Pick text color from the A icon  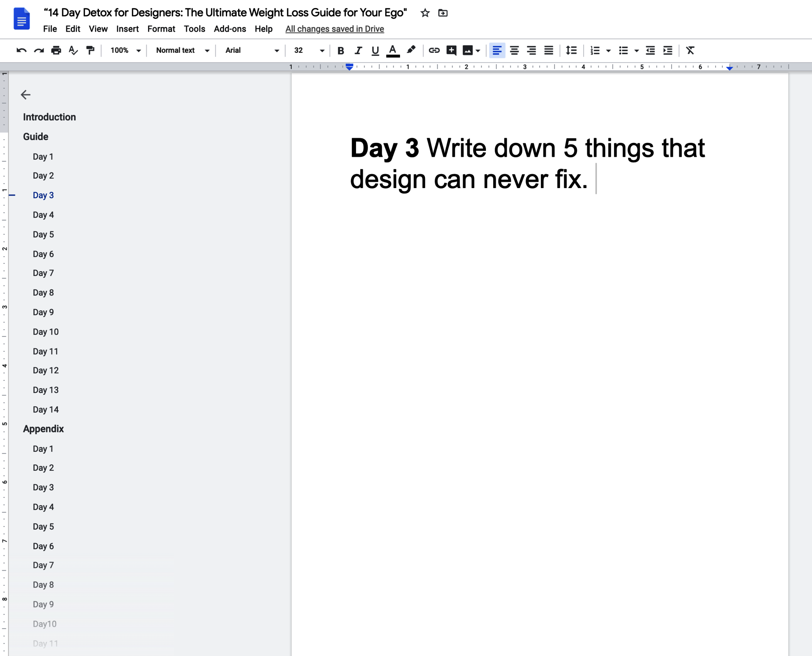point(393,51)
